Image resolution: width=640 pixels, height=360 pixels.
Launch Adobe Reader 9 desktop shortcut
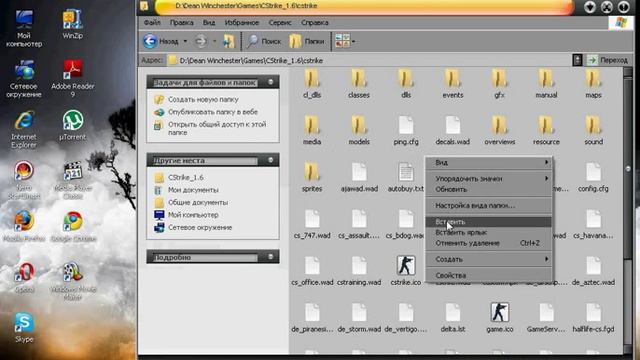coord(73,78)
